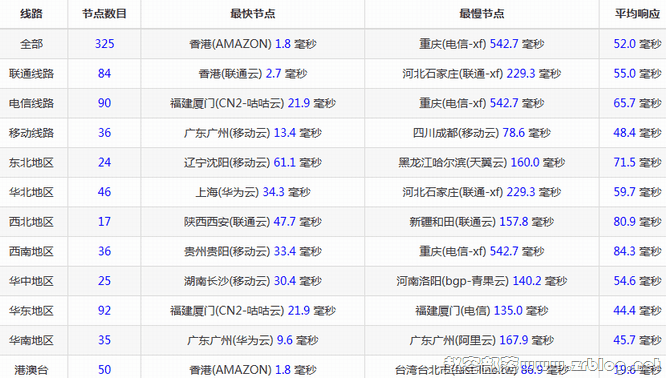Select the 华北地区 row label

point(31,192)
